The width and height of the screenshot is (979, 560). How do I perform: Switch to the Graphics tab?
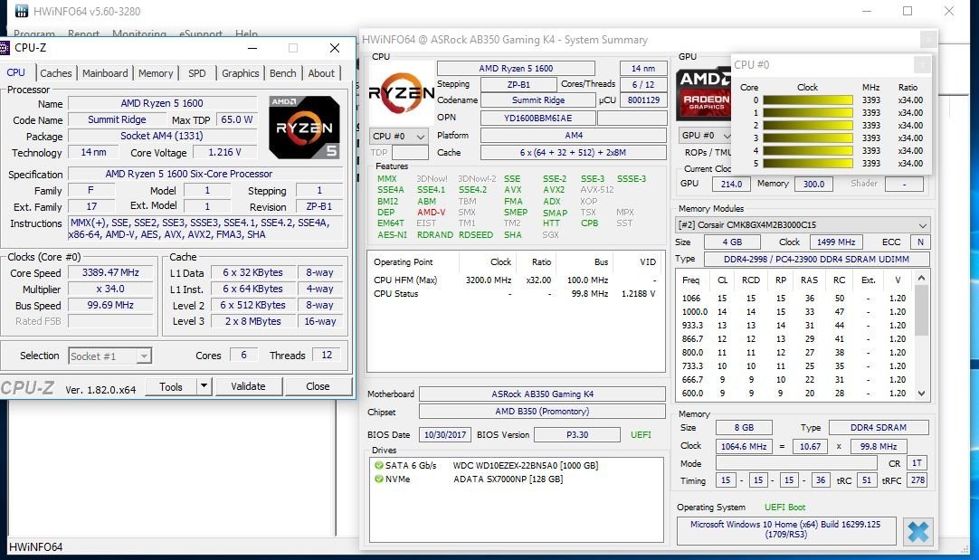coord(241,73)
